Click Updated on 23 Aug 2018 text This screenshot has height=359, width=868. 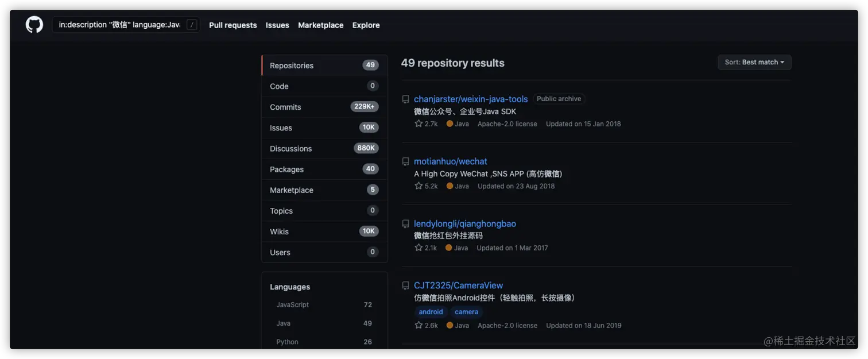point(516,186)
